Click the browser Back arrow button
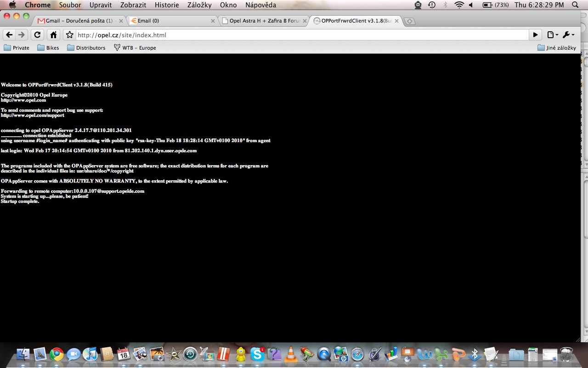 [9, 35]
